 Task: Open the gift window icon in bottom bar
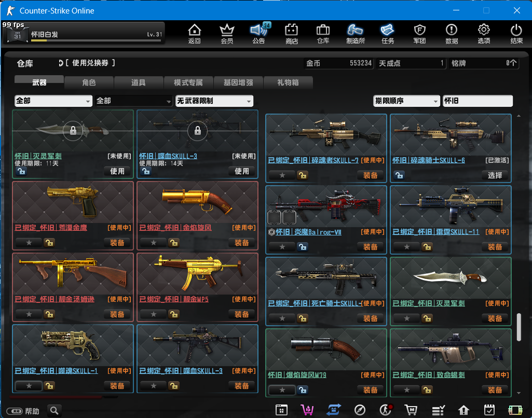(x=281, y=410)
